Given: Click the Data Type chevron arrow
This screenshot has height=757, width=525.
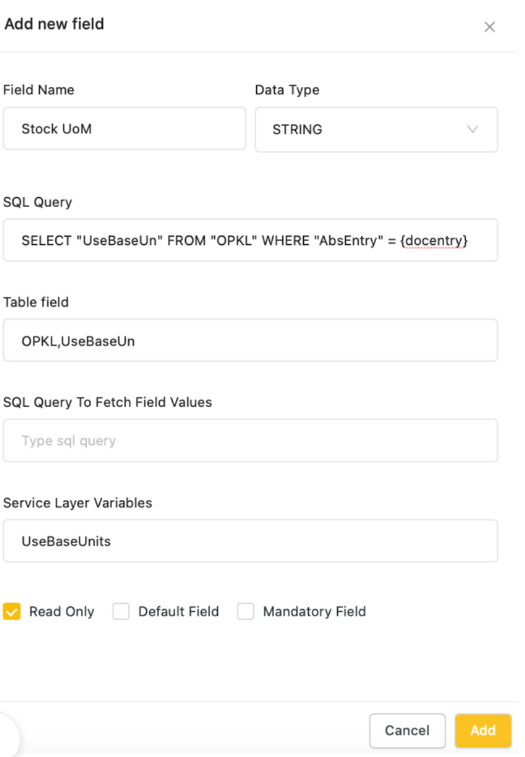Looking at the screenshot, I should point(472,129).
